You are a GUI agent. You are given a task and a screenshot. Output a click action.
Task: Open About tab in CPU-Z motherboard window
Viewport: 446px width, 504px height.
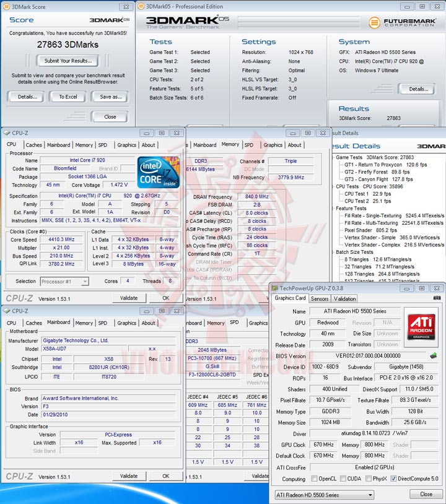tap(148, 323)
